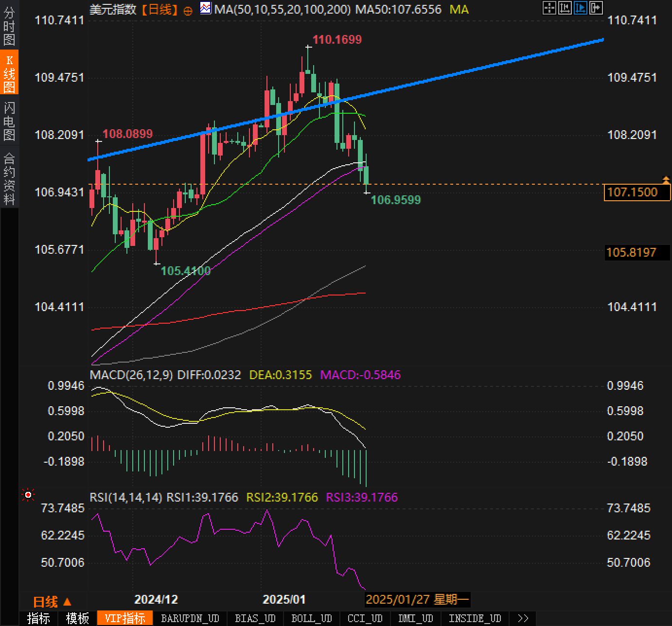Click the orange 107.1500 current price tag
The width and height of the screenshot is (672, 626).
(637, 192)
